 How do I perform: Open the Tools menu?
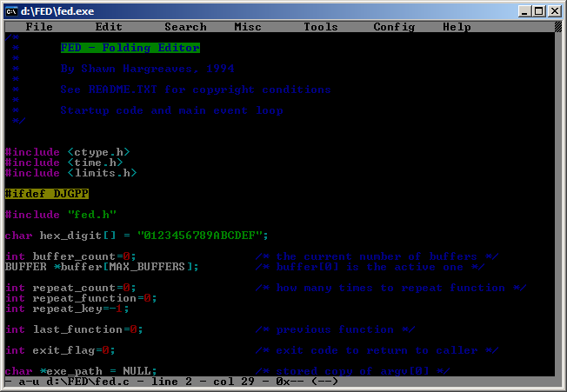321,27
